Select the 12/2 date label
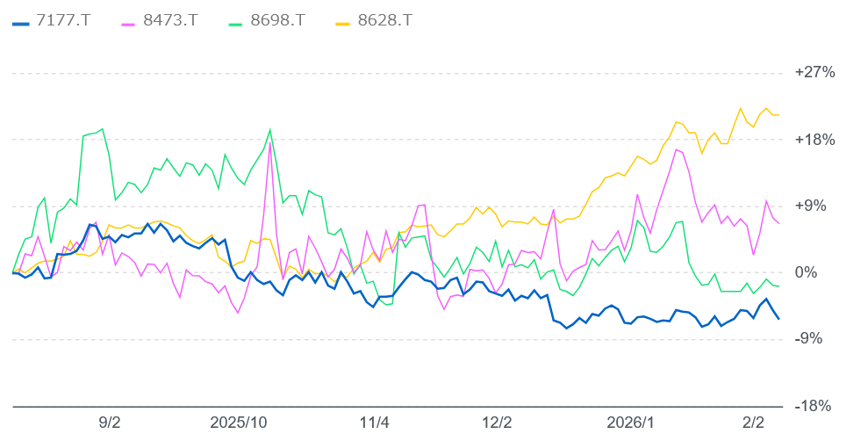This screenshot has width=868, height=441. (497, 423)
